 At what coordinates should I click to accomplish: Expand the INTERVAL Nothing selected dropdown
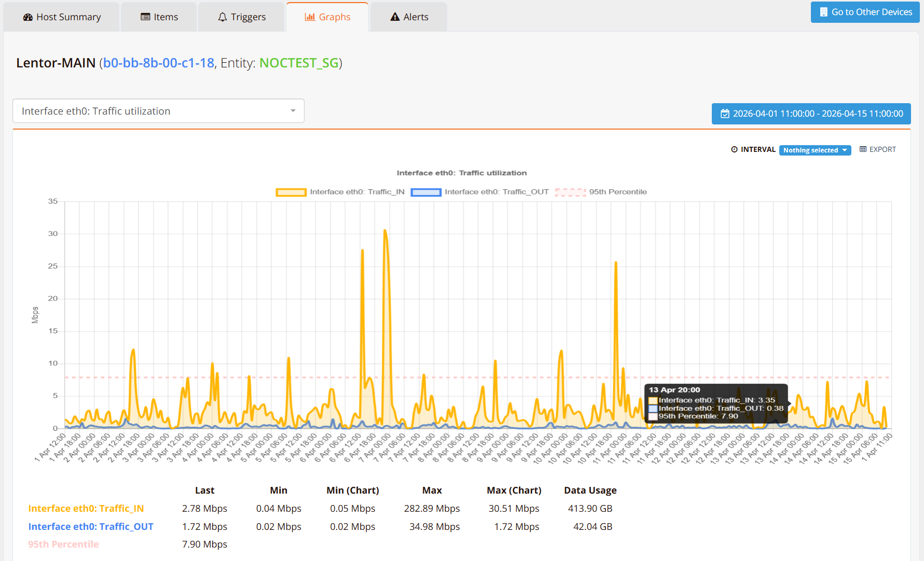tap(815, 150)
